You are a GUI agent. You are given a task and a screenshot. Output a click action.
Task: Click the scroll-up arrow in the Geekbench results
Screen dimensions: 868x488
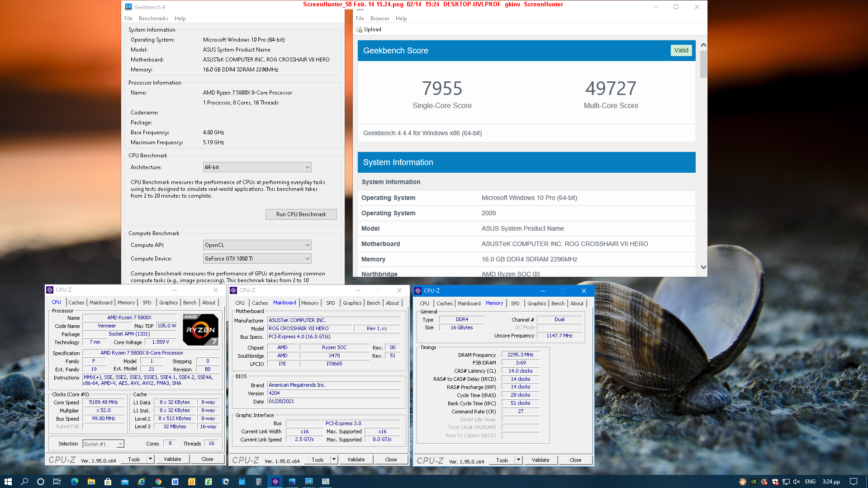click(x=703, y=45)
